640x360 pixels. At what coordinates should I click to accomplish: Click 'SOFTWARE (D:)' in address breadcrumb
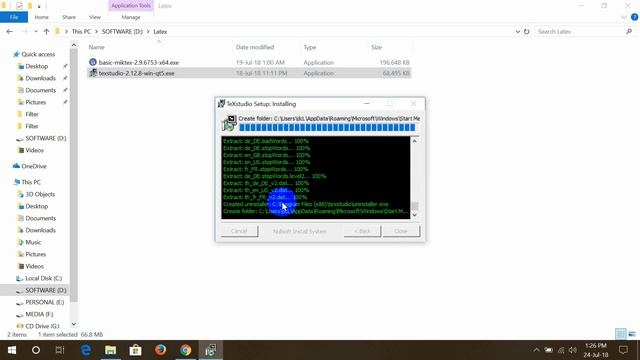122,31
